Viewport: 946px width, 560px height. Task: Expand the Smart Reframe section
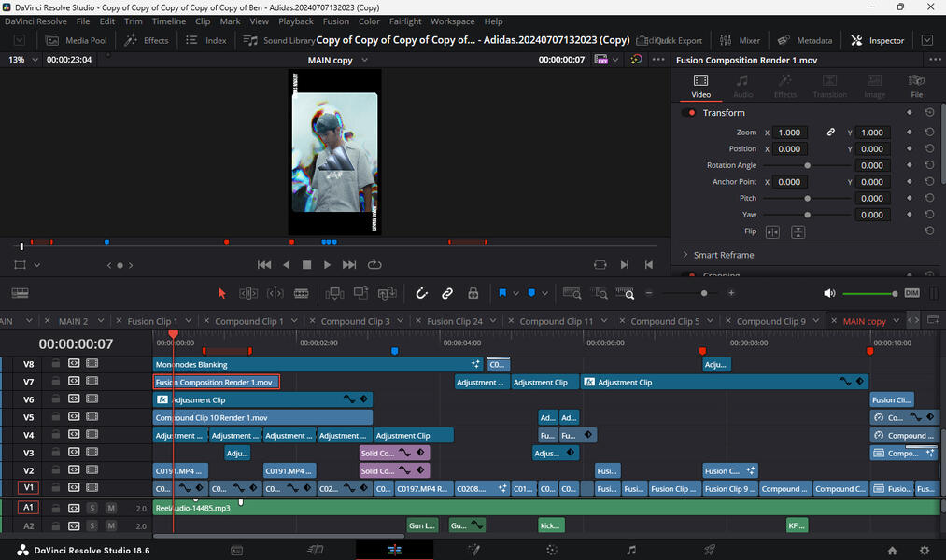[724, 253]
